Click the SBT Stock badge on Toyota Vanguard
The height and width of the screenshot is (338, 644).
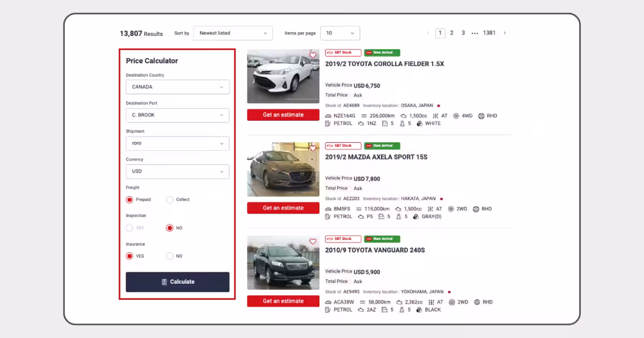point(343,239)
